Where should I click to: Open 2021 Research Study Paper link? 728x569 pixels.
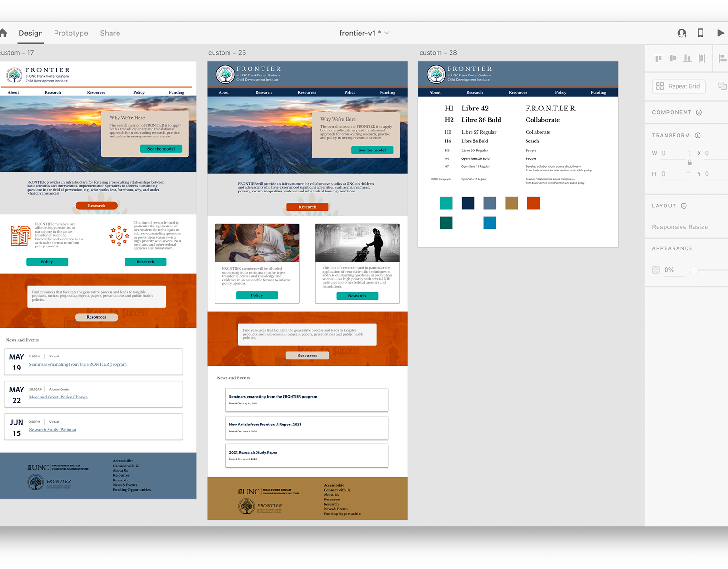pos(253,452)
